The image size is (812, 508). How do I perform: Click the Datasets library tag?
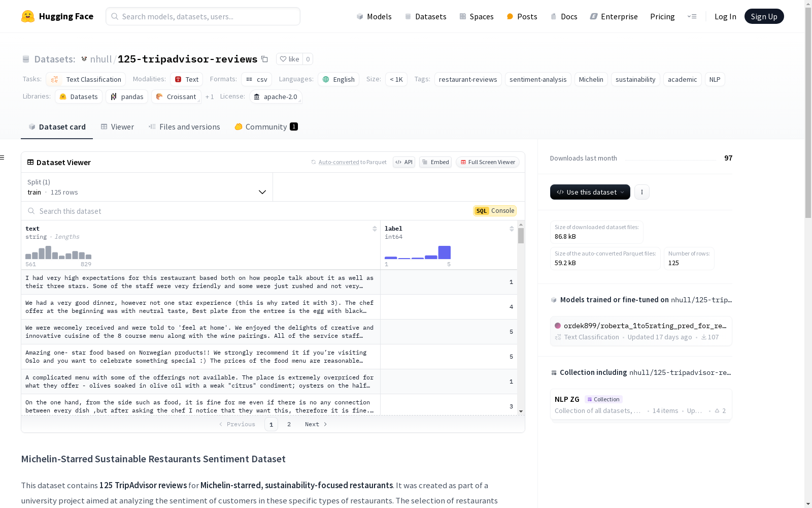(79, 97)
